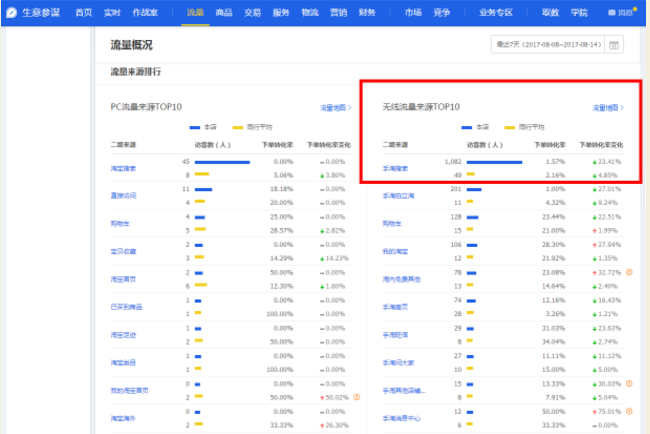Screen dimensions: 650x434
Task: Open the 宝贝收藏 source link
Action: [x=123, y=251]
